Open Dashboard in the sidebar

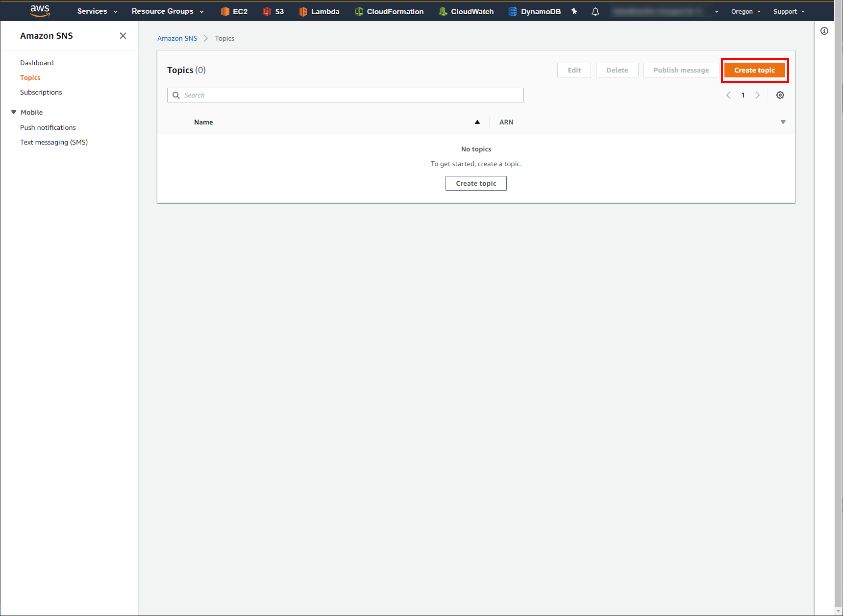point(37,63)
